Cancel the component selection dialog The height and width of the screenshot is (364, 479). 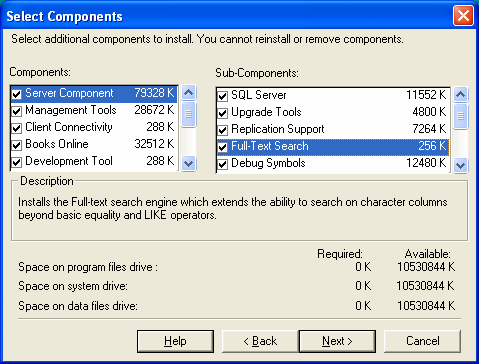coord(422,341)
